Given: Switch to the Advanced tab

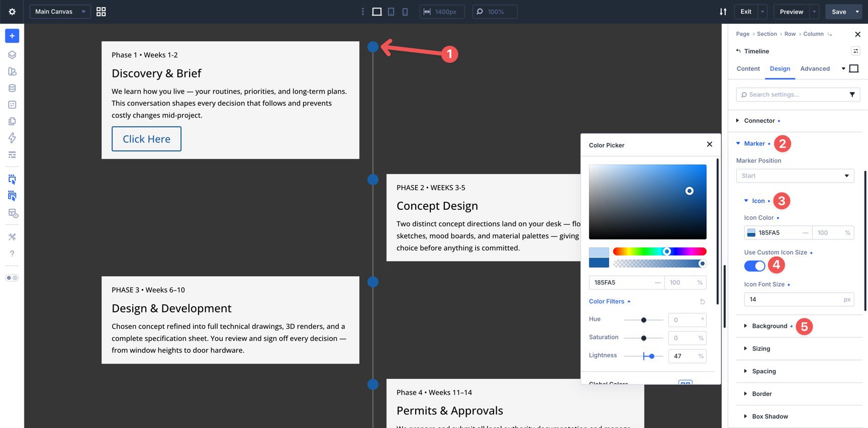Looking at the screenshot, I should pos(815,68).
